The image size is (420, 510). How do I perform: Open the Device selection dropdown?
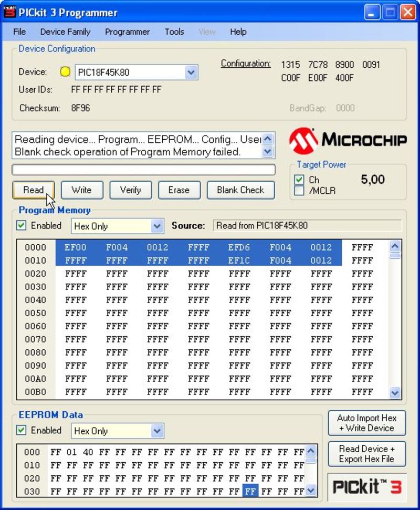click(191, 71)
